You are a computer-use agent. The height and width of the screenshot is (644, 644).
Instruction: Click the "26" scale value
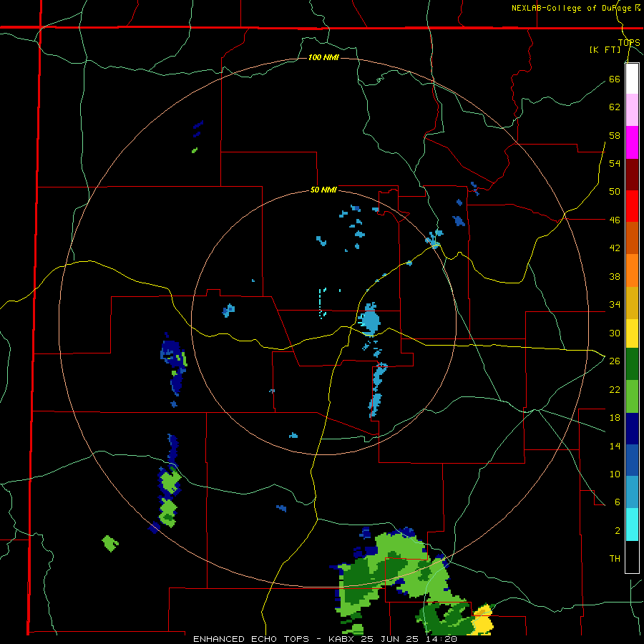pyautogui.click(x=615, y=361)
